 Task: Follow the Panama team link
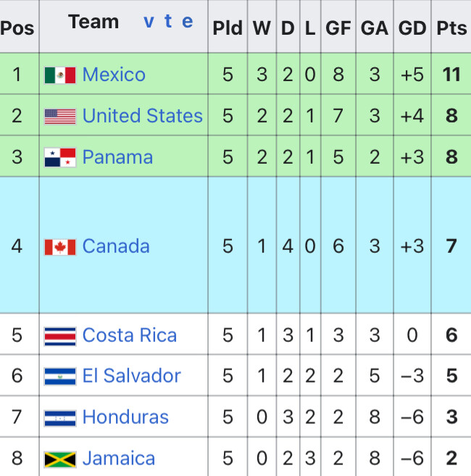pos(117,157)
